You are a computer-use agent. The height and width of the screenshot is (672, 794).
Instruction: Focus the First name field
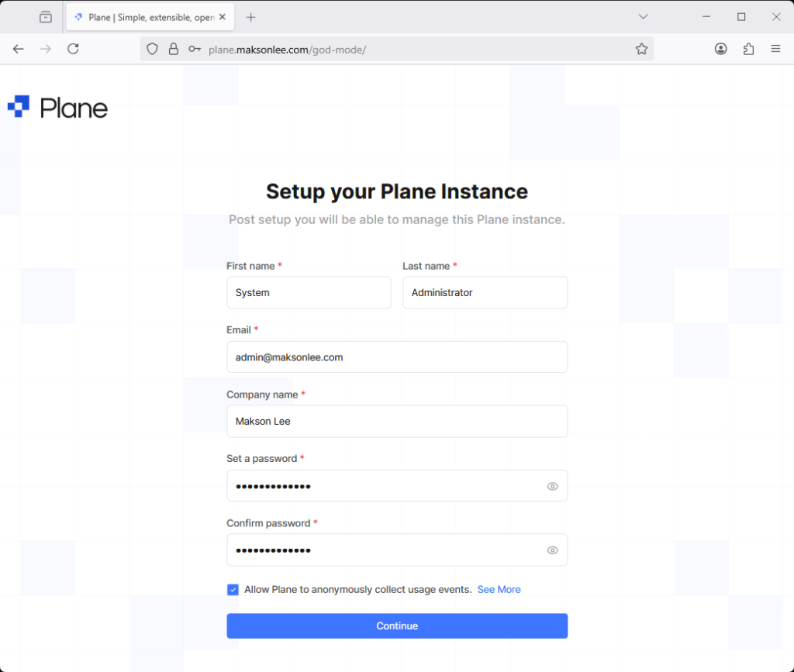coord(309,292)
